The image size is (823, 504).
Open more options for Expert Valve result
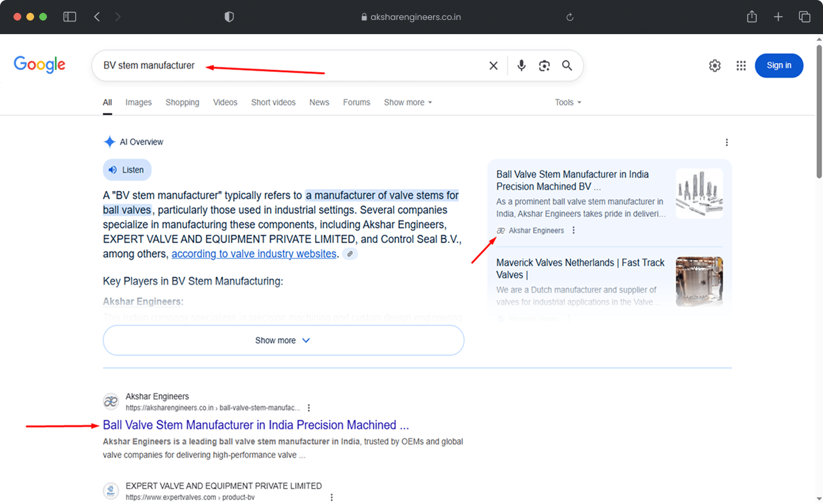click(332, 497)
